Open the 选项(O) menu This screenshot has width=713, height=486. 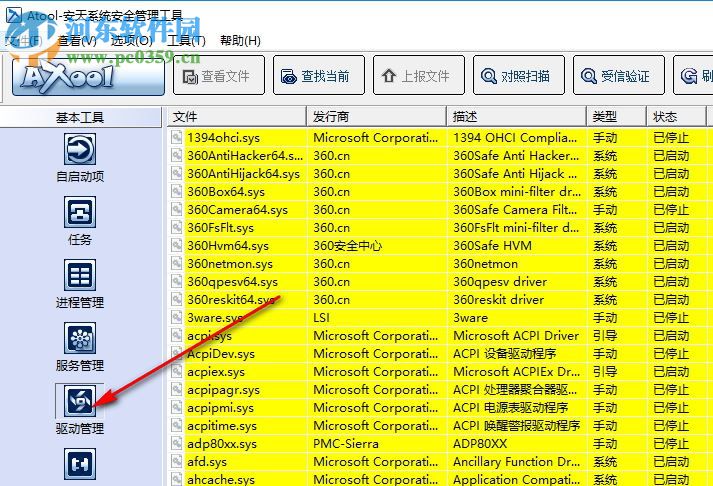[x=132, y=41]
